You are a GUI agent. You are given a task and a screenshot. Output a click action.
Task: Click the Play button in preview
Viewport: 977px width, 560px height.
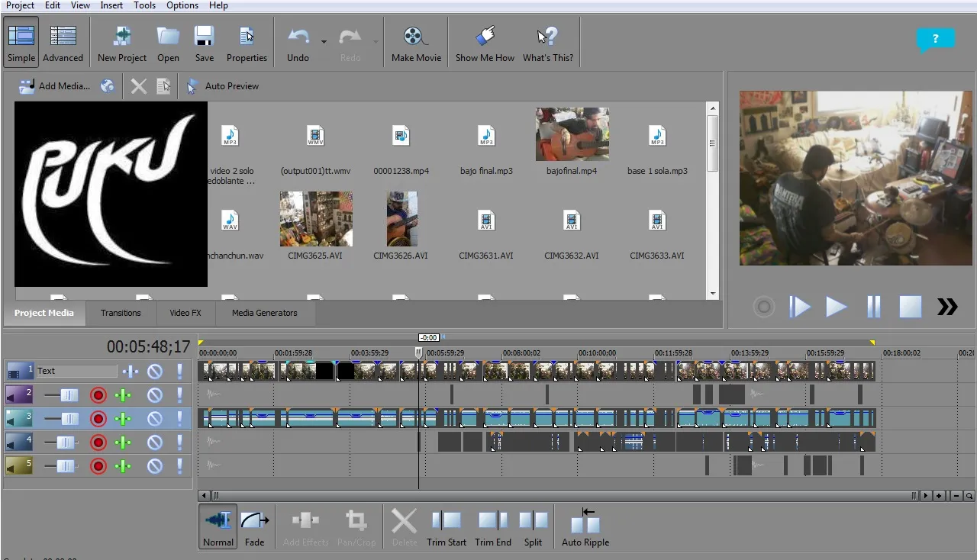pyautogui.click(x=837, y=307)
